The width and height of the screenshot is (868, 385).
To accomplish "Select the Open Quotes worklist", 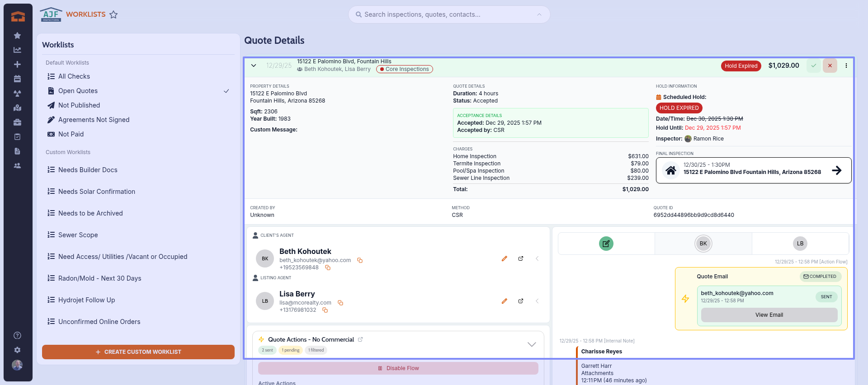I will coord(78,91).
